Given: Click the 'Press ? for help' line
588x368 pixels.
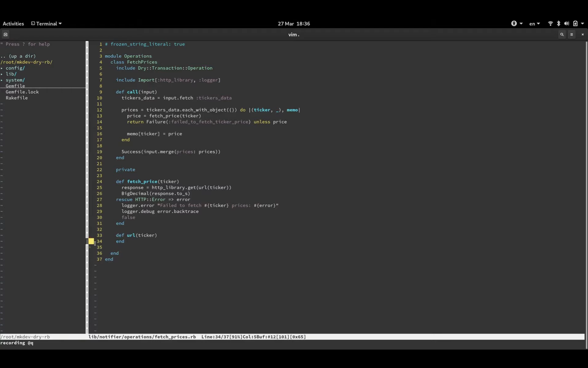Looking at the screenshot, I should click(x=25, y=44).
